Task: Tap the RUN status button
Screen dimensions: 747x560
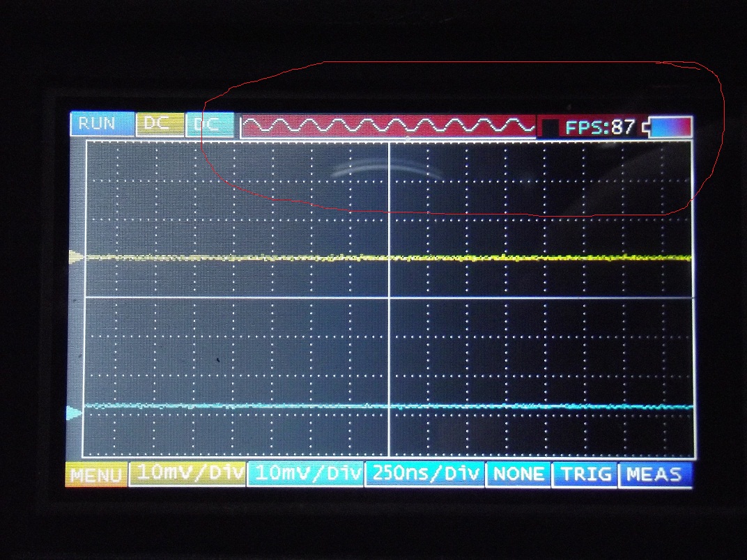Action: coord(102,124)
